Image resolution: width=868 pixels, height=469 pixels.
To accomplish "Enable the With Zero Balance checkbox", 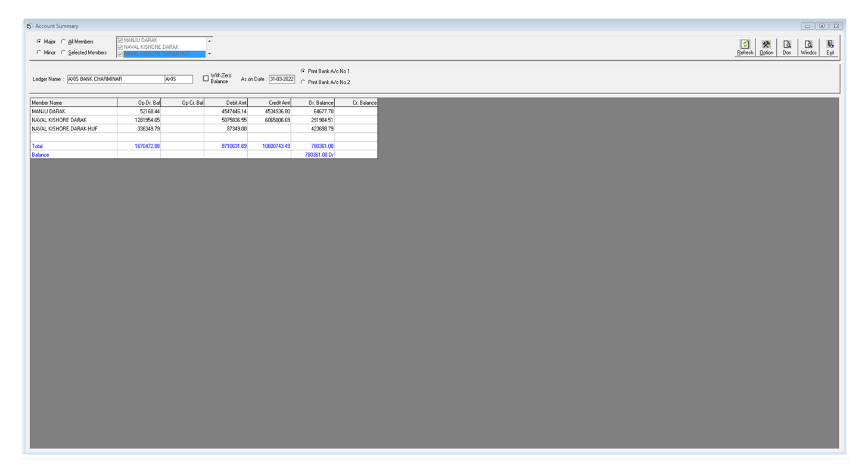I will coord(206,79).
